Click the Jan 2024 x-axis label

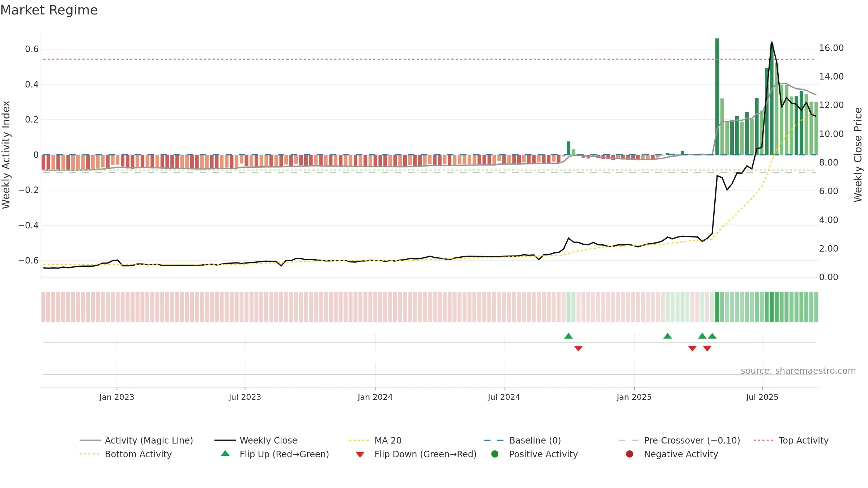pos(375,397)
